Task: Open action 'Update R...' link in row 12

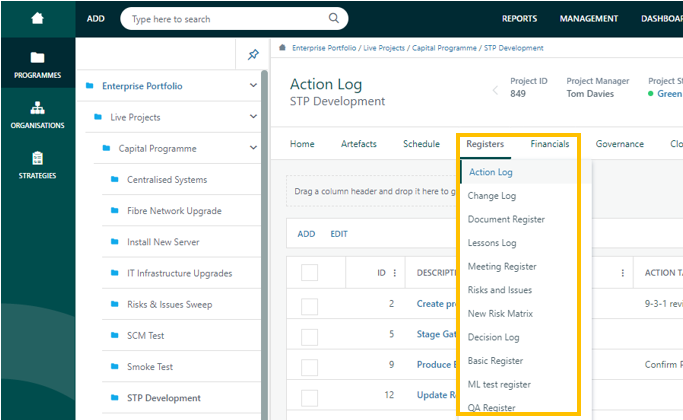Action: [x=436, y=395]
